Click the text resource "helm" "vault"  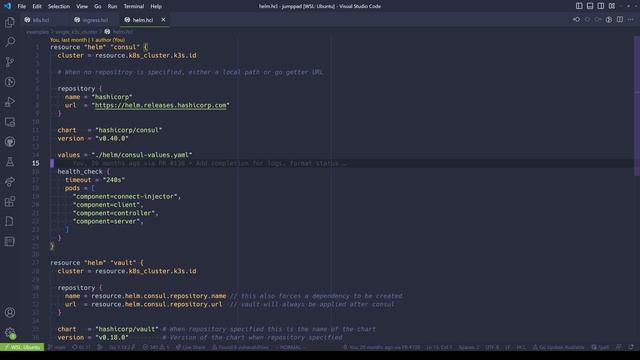click(93, 263)
